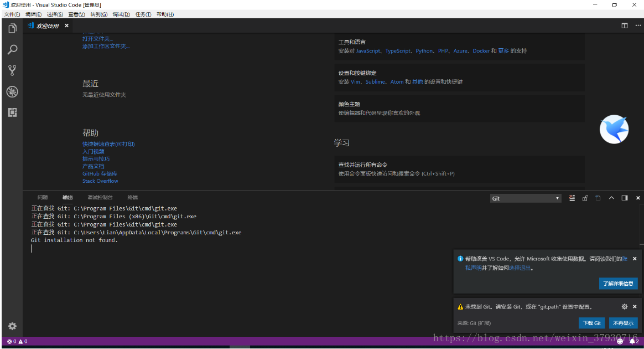Open the 调试(D) menu
Viewport: 644px width, 349px height.
coord(121,14)
